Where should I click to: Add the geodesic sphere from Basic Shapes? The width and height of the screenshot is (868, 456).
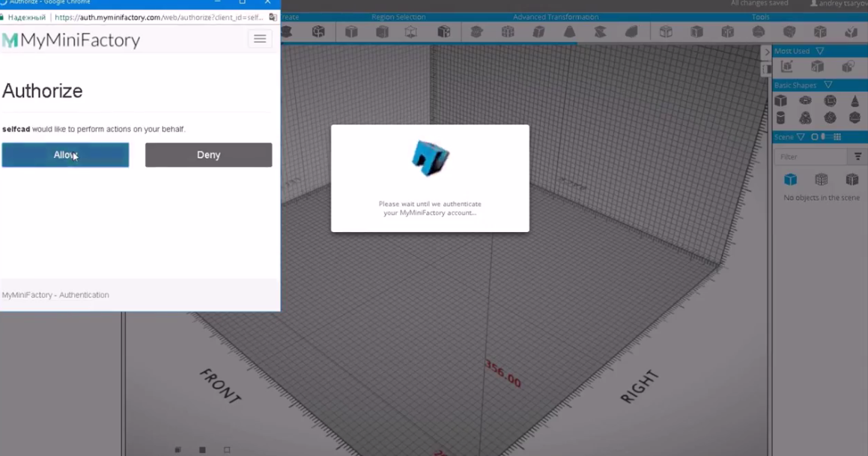(831, 118)
